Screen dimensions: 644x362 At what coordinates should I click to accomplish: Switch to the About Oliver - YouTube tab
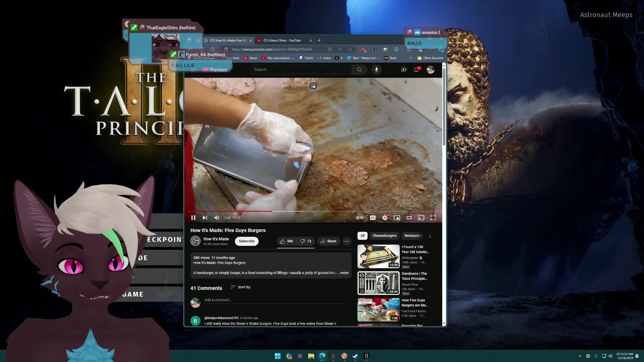point(284,41)
